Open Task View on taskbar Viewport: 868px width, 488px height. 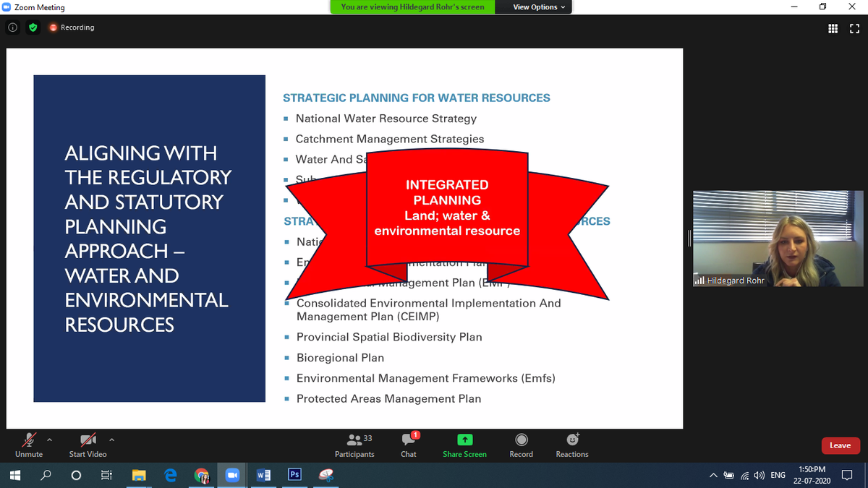coord(106,475)
